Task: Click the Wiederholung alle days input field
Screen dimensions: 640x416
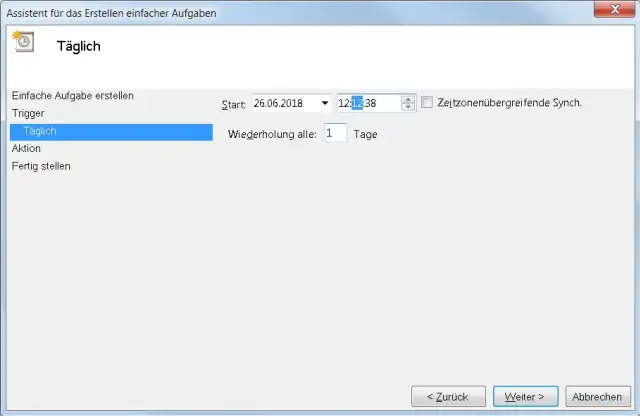Action: 335,133
